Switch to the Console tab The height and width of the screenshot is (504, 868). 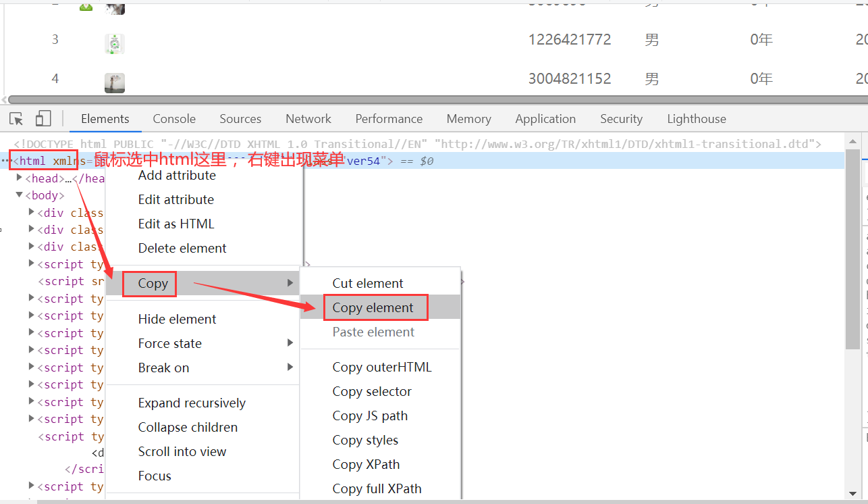coord(174,119)
